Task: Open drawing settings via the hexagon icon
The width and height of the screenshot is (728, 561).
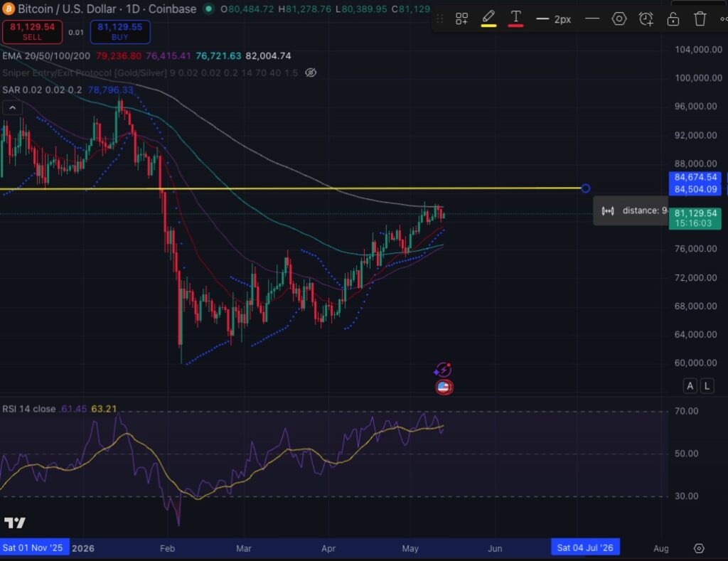Action: (x=619, y=19)
